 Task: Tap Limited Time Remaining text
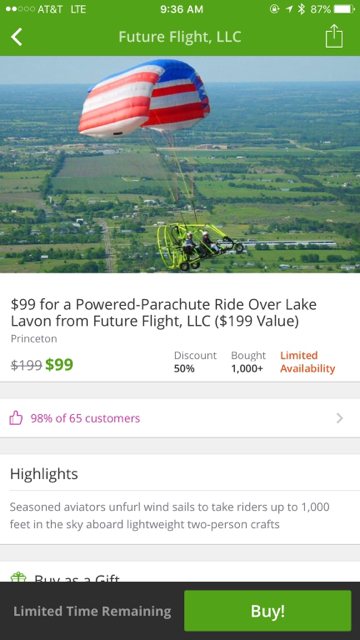point(92,611)
